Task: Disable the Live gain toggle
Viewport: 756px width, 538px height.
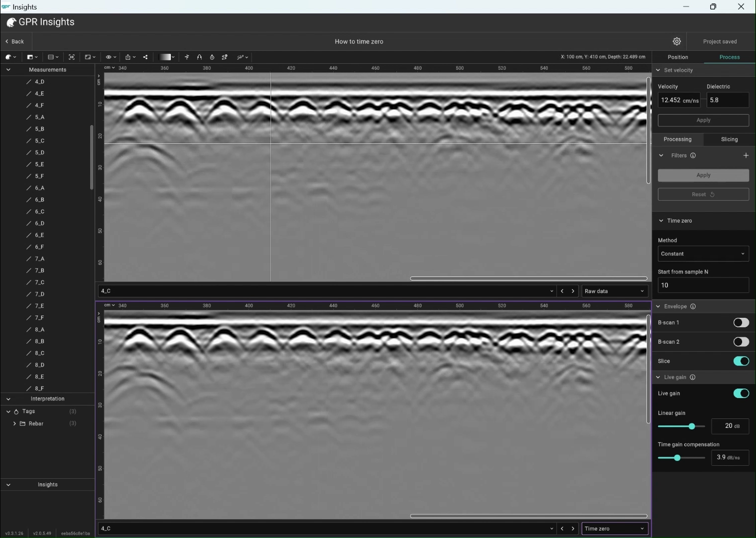Action: tap(741, 394)
